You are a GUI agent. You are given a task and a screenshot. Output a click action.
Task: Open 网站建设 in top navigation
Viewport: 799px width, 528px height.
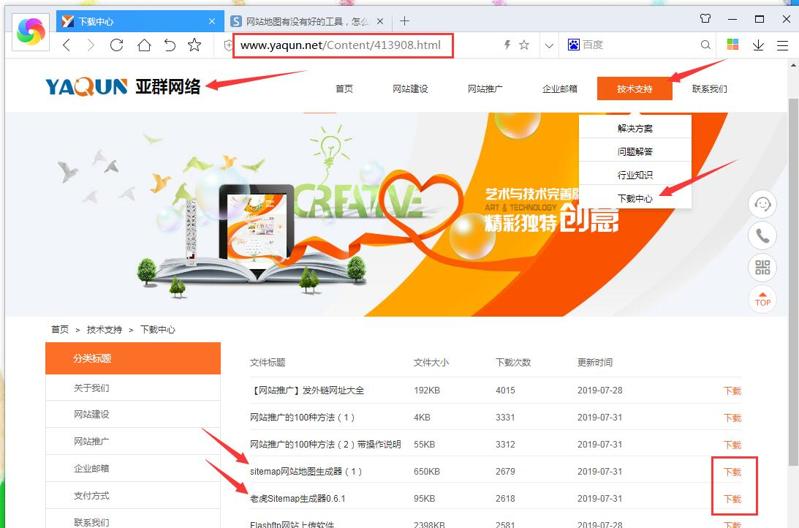pos(410,89)
